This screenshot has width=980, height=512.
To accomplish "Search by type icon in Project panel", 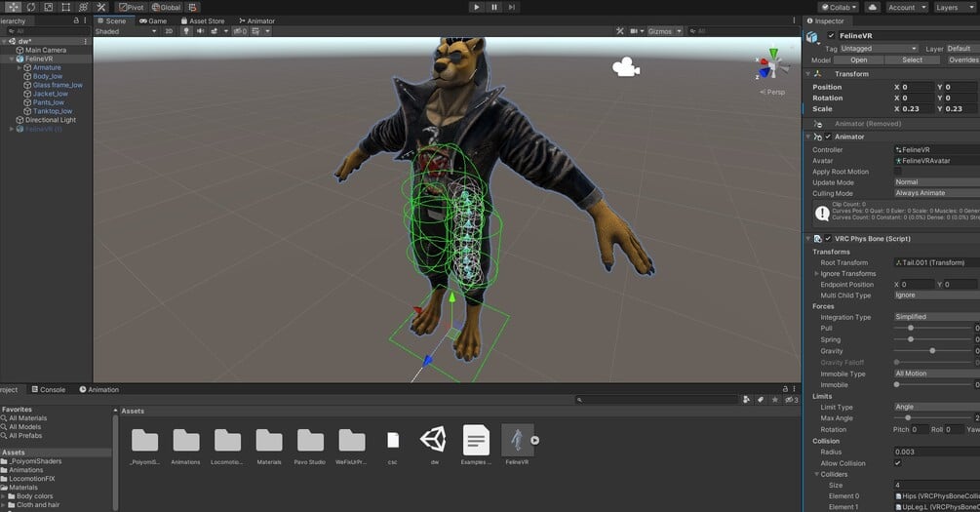I will [746, 400].
